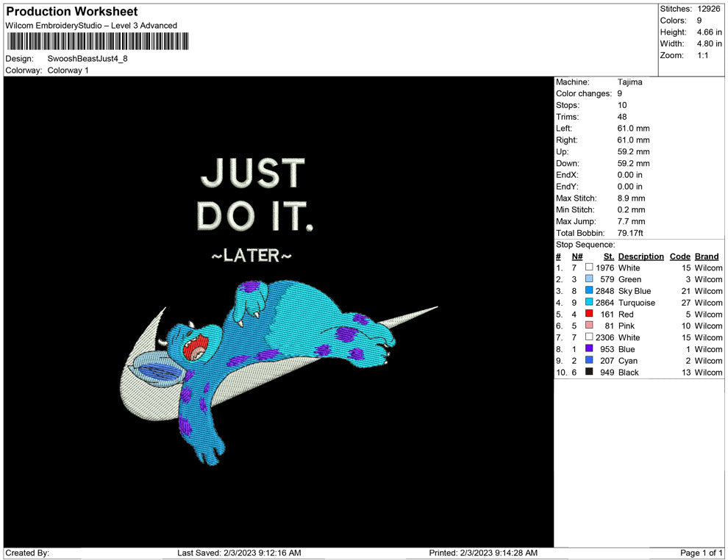The height and width of the screenshot is (560, 728).
Task: Click the Production Worksheet title
Action: (72, 12)
